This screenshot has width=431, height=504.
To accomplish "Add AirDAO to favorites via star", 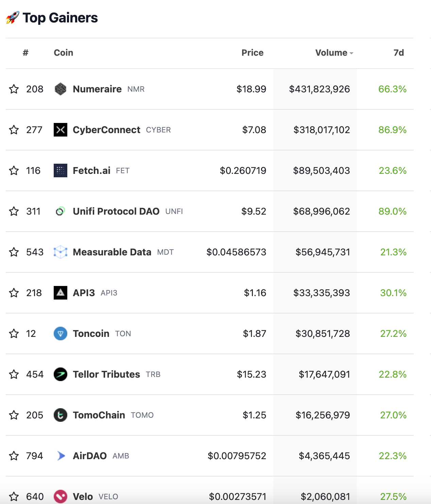I will [14, 456].
